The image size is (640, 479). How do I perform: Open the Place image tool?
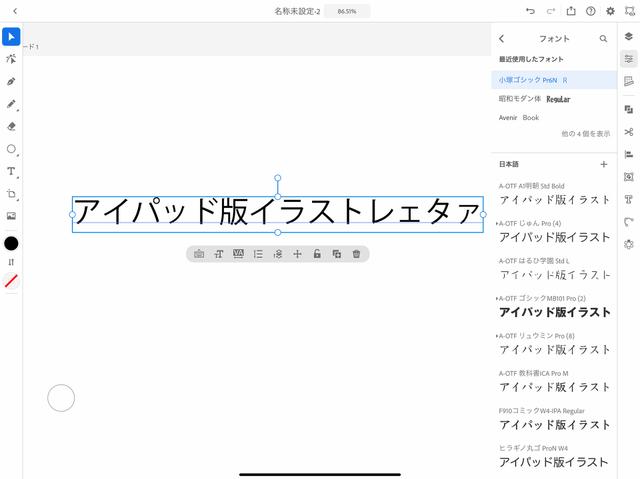(x=11, y=216)
